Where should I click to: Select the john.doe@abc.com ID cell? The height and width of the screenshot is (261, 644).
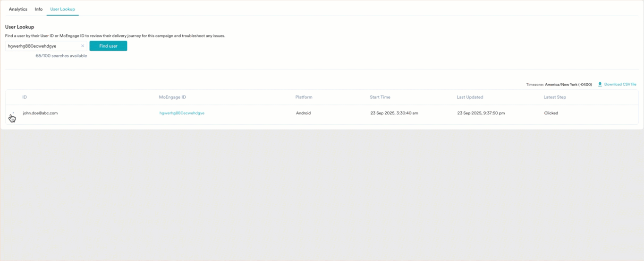pyautogui.click(x=40, y=113)
